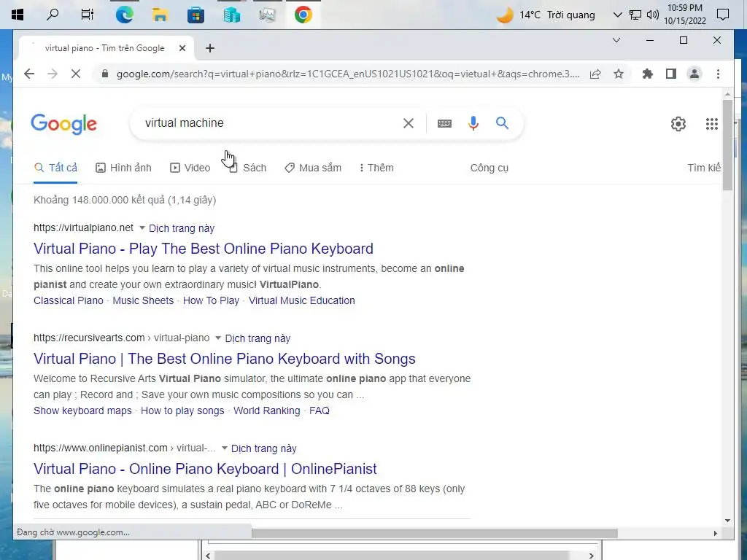The width and height of the screenshot is (747, 560).
Task: Switch to the Sách tab
Action: coord(248,168)
